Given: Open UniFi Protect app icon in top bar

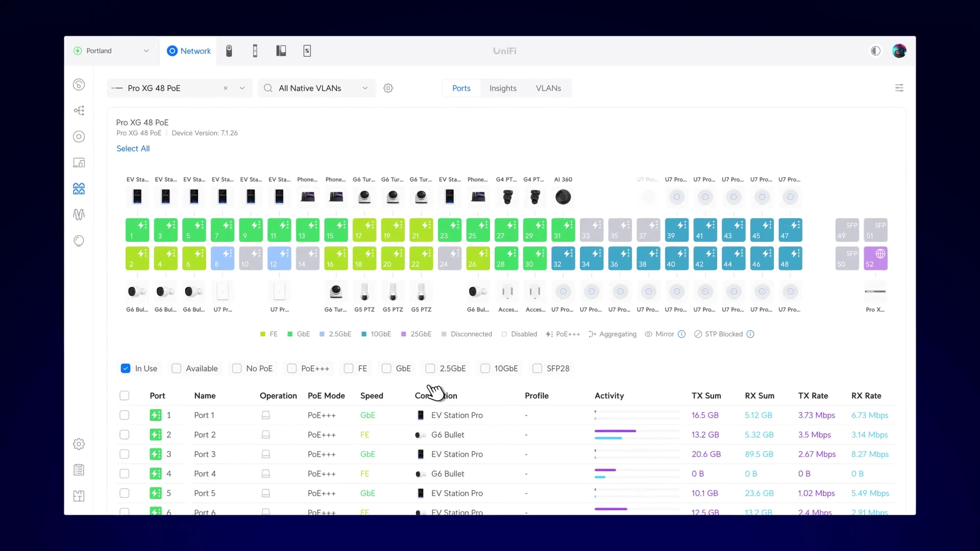Looking at the screenshot, I should (x=229, y=51).
